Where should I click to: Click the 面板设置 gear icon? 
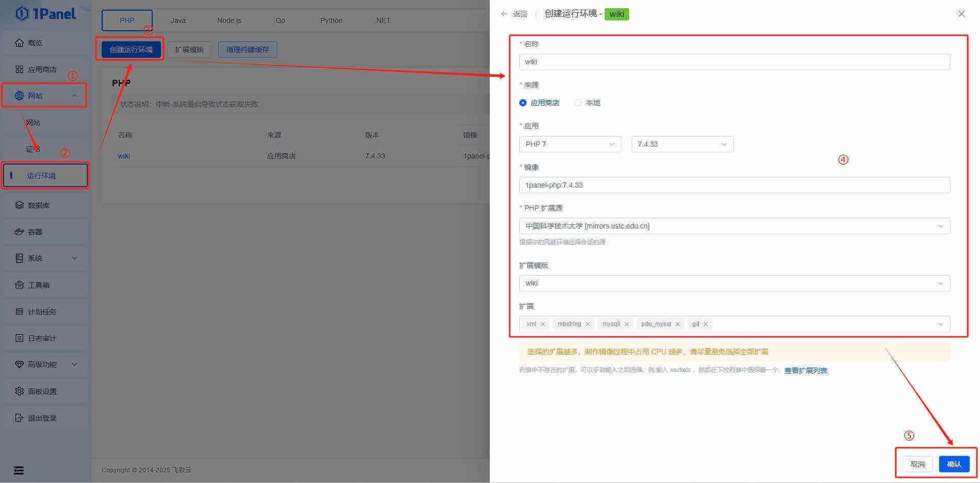pos(19,392)
